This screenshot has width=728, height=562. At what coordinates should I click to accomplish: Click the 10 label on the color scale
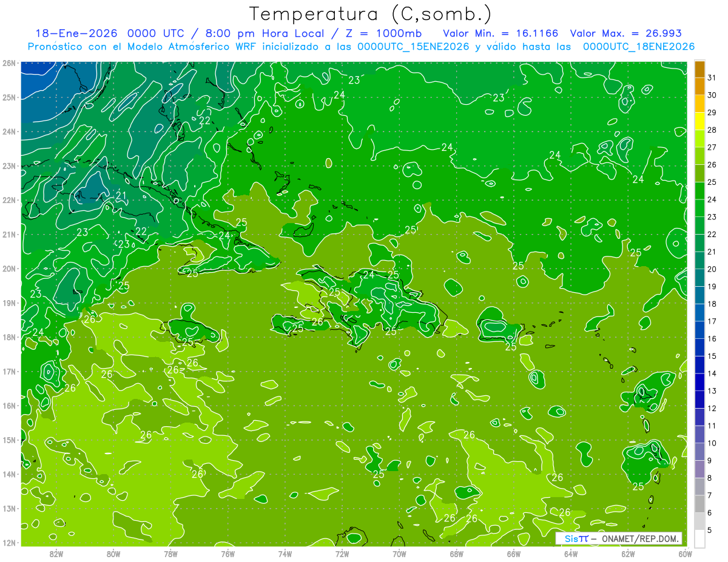[x=712, y=443]
